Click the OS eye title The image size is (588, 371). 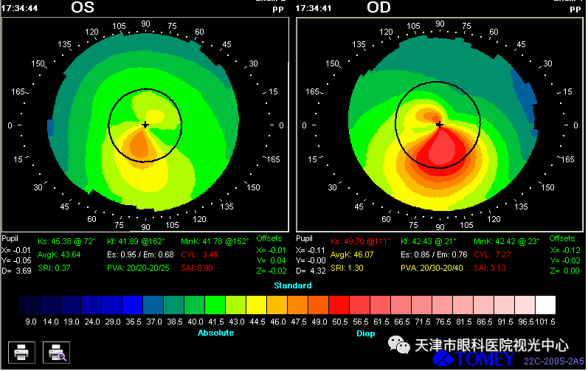point(83,7)
